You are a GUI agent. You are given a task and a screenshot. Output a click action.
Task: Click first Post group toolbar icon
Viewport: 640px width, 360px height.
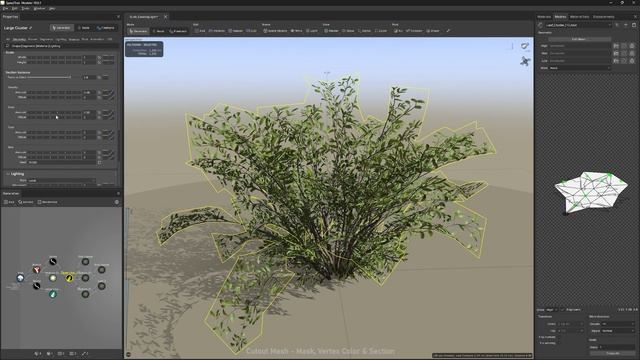398,31
